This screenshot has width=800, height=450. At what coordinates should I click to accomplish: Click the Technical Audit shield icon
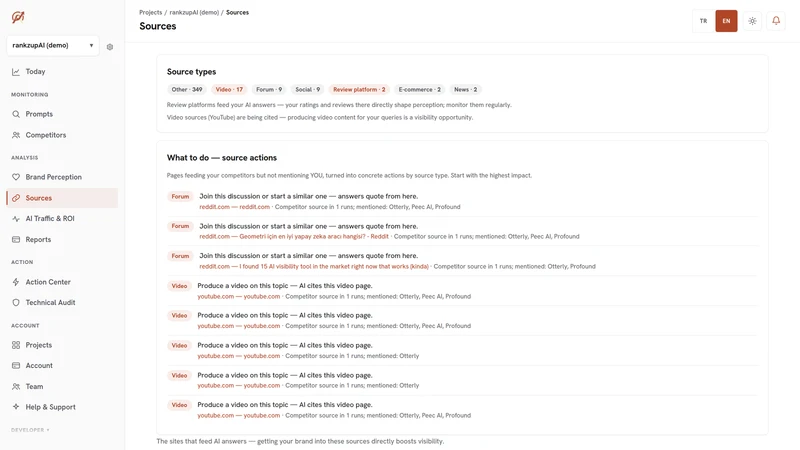coord(16,303)
